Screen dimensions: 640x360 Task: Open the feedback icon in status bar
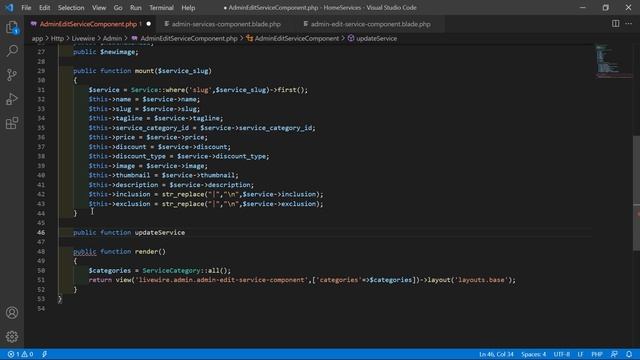pyautogui.click(x=614, y=354)
